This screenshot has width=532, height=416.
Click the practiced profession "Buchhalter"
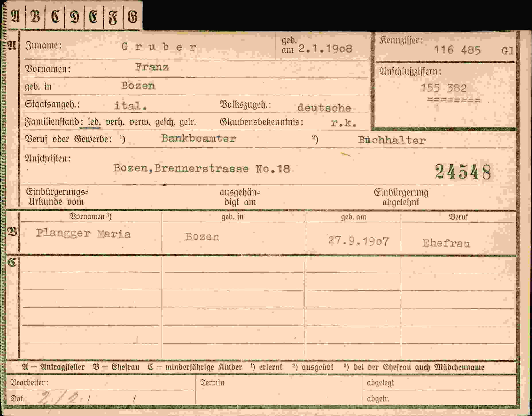pos(392,140)
